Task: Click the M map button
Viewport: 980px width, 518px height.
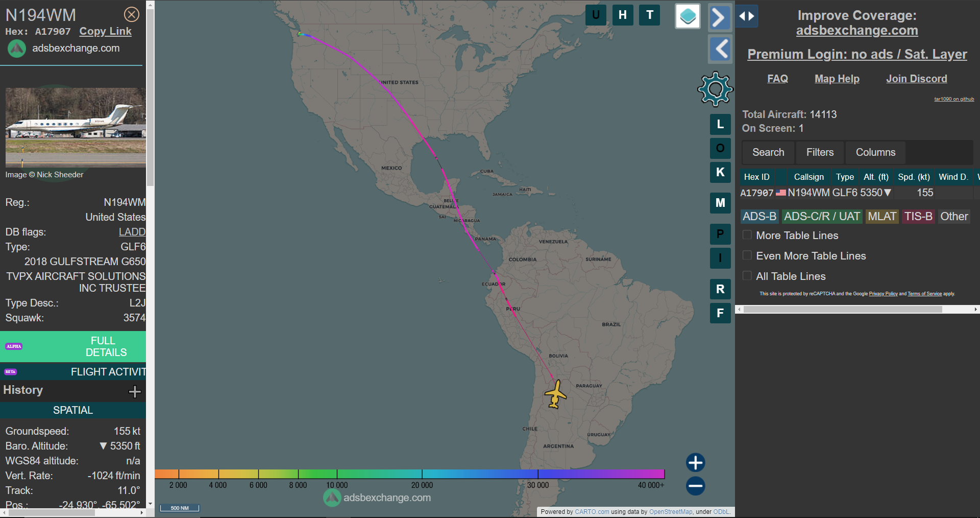Action: (x=720, y=203)
